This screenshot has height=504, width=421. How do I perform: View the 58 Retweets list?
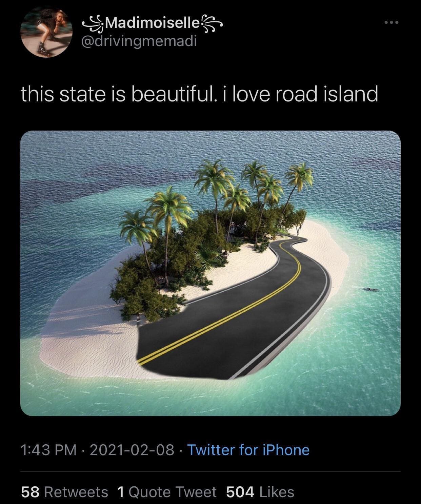click(64, 491)
